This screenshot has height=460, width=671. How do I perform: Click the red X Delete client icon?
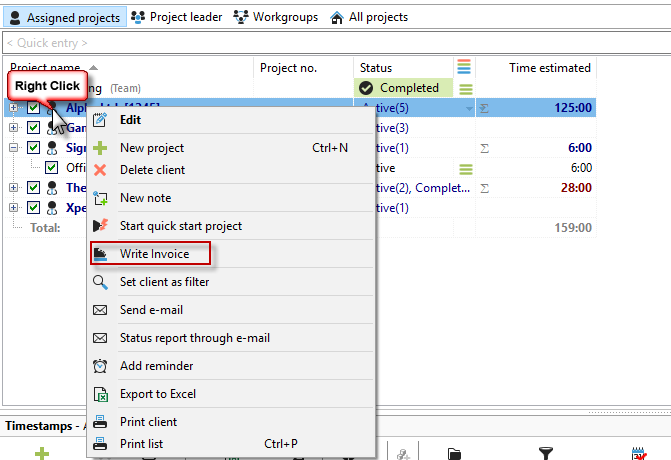point(100,170)
